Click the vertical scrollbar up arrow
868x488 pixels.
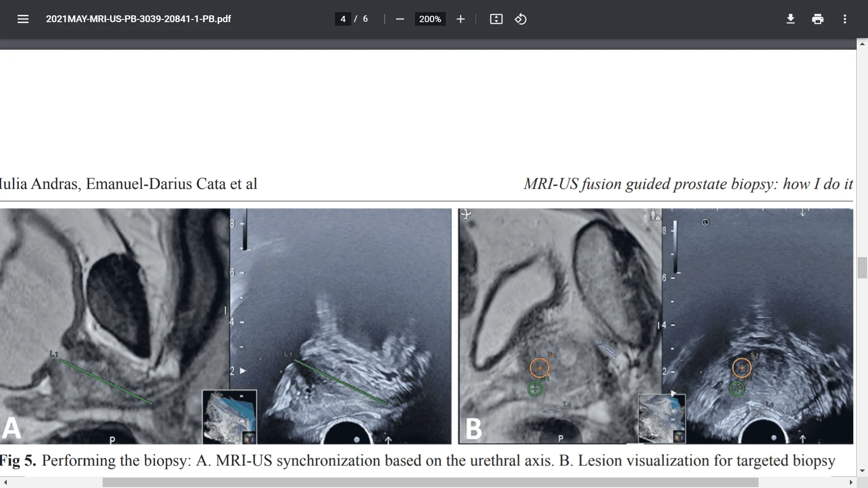pos(862,44)
